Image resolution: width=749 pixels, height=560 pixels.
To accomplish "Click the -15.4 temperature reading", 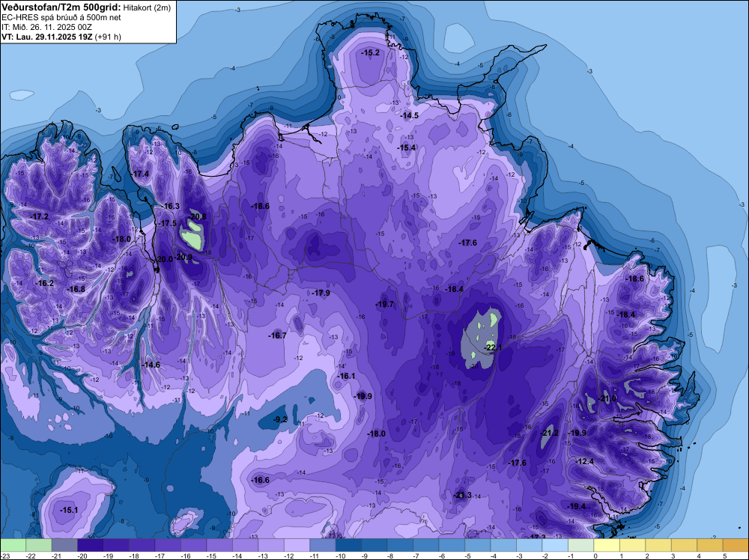I will pyautogui.click(x=407, y=148).
